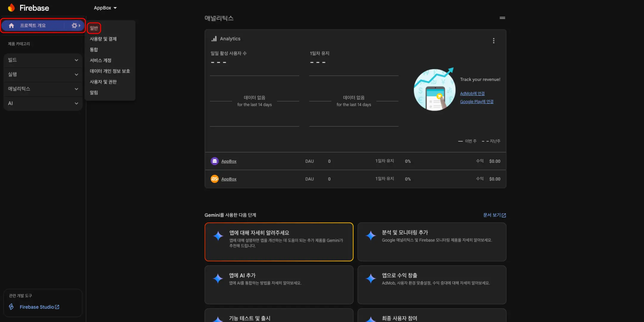The image size is (644, 322).
Task: Click AdMob에 연결 link
Action: coord(472,94)
